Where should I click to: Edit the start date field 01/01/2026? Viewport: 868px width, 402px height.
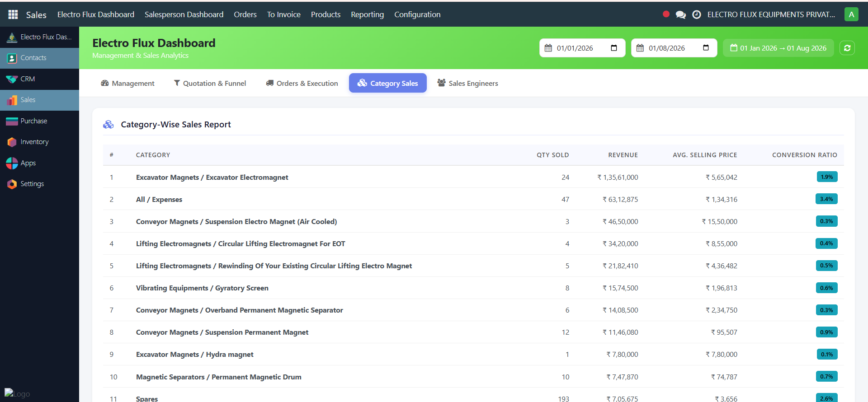click(582, 48)
